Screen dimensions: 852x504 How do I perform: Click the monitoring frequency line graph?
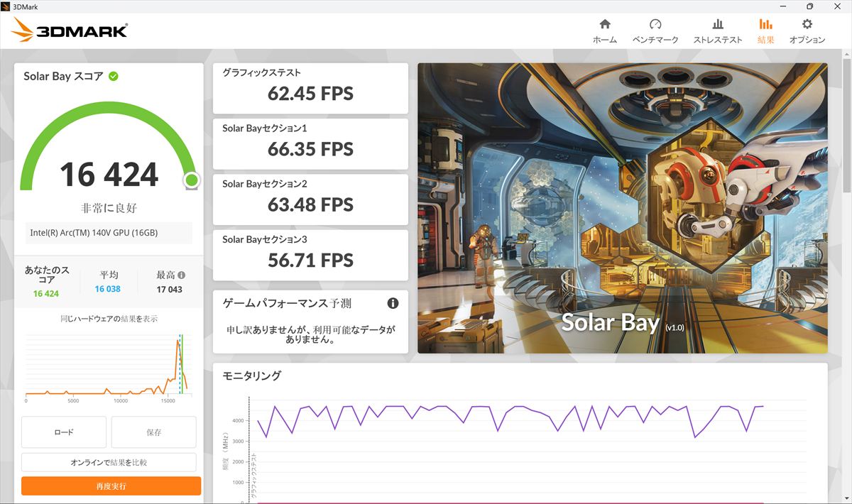coord(510,420)
